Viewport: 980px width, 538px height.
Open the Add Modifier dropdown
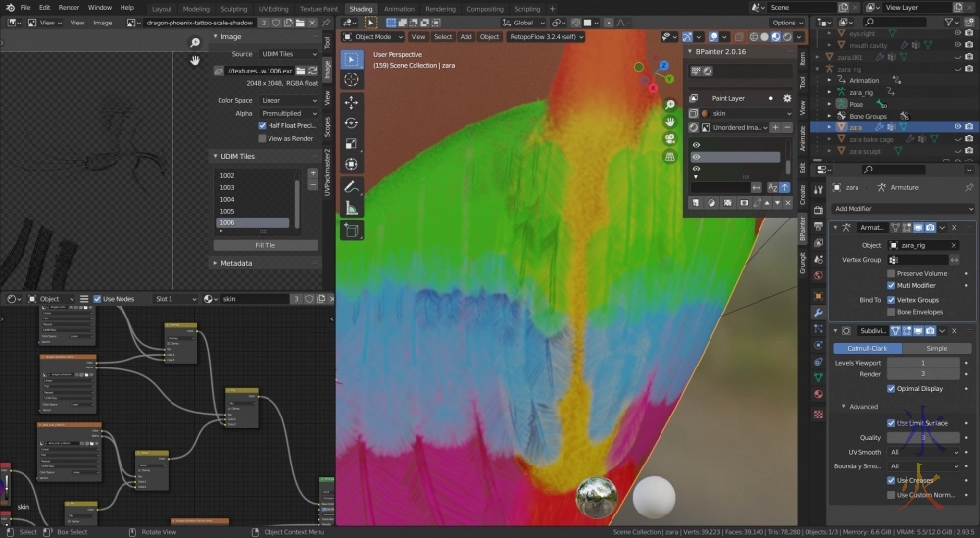[902, 208]
